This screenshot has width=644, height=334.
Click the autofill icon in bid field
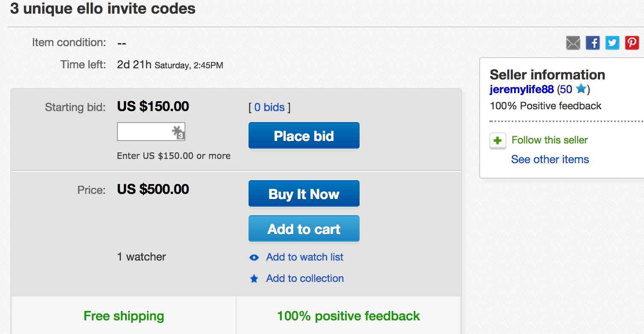178,132
